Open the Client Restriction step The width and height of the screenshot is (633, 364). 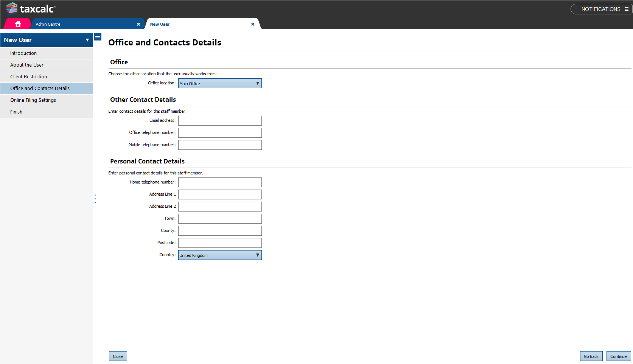29,77
